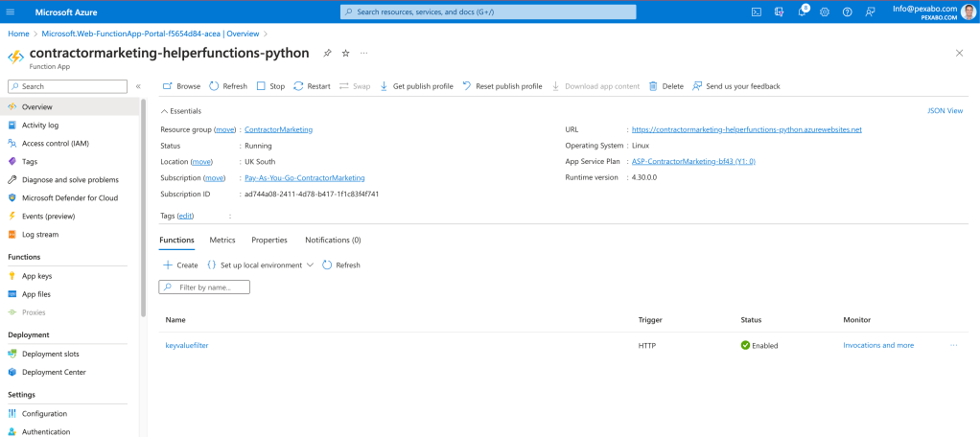Screen dimensions: 980x437
Task: Click Send us your feedback
Action: [x=736, y=86]
